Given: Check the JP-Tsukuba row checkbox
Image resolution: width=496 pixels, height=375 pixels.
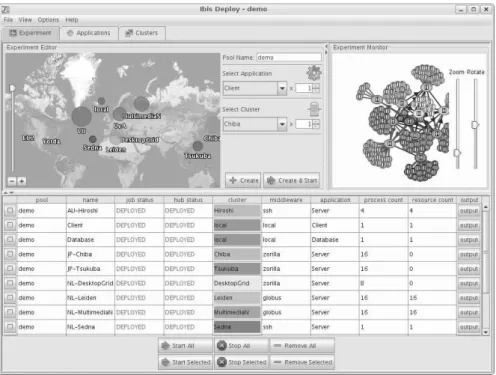Looking at the screenshot, I should (x=10, y=268).
